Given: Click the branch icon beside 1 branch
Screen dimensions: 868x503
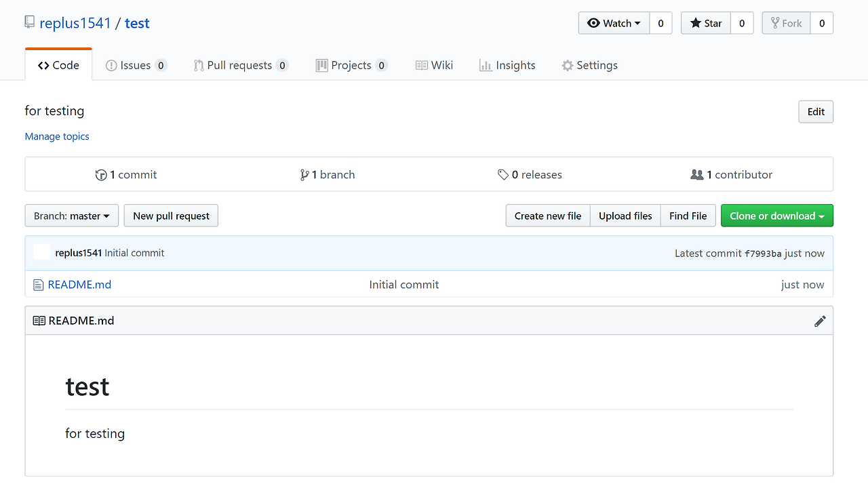Looking at the screenshot, I should point(304,175).
